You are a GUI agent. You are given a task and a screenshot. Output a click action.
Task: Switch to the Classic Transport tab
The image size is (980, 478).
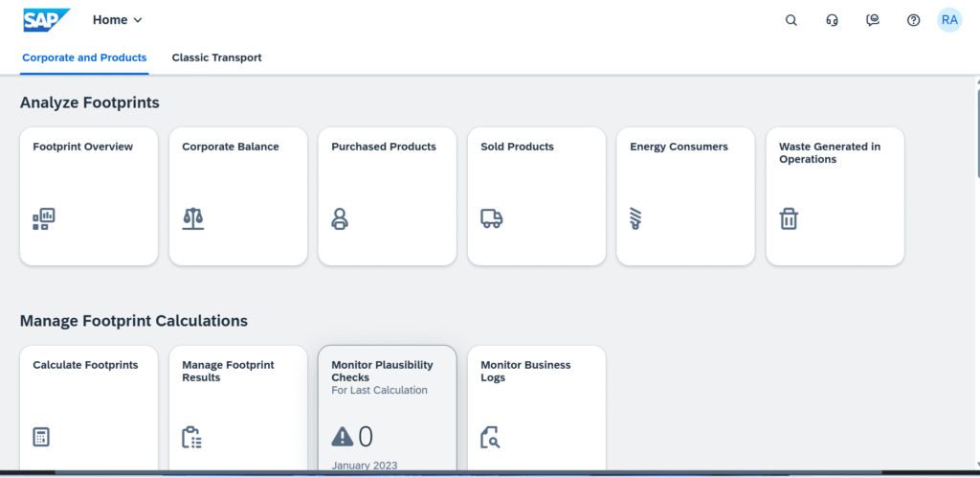click(x=216, y=57)
